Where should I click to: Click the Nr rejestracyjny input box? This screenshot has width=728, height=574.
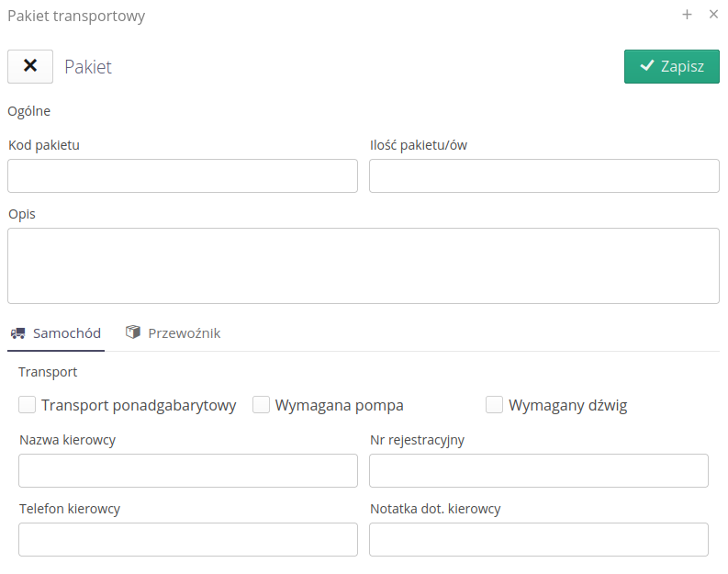pos(538,470)
